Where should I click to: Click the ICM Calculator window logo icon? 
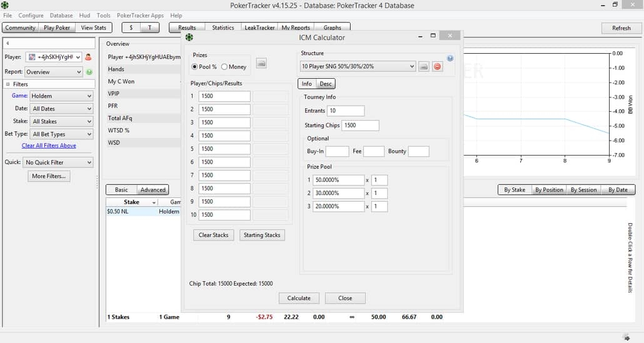pyautogui.click(x=189, y=37)
